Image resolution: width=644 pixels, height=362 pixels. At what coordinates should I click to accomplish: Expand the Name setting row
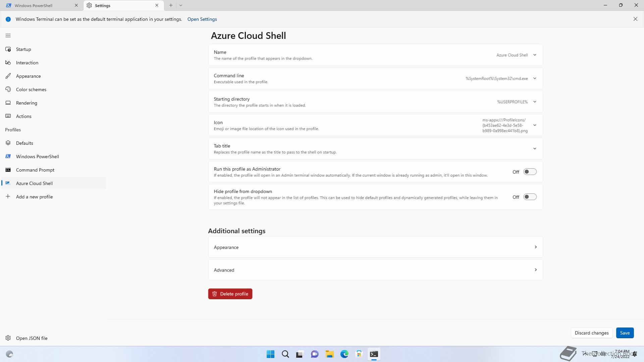[375, 55]
